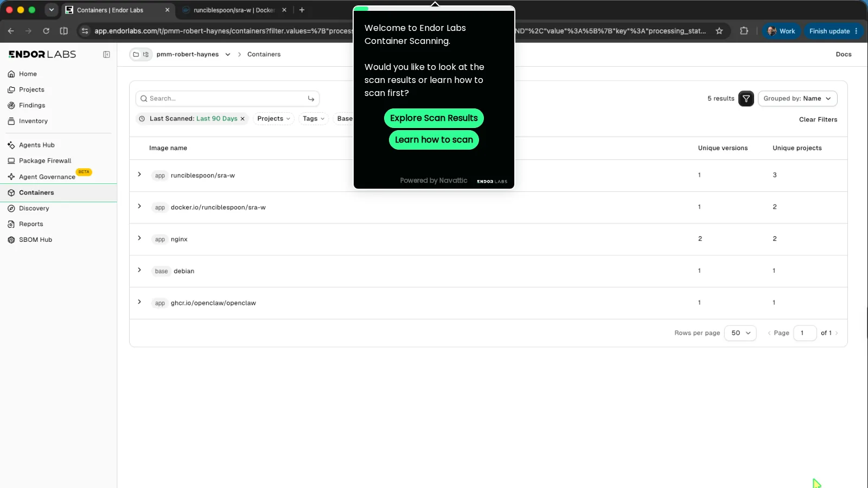Click Clear Filters link
The width and height of the screenshot is (868, 488).
[818, 120]
